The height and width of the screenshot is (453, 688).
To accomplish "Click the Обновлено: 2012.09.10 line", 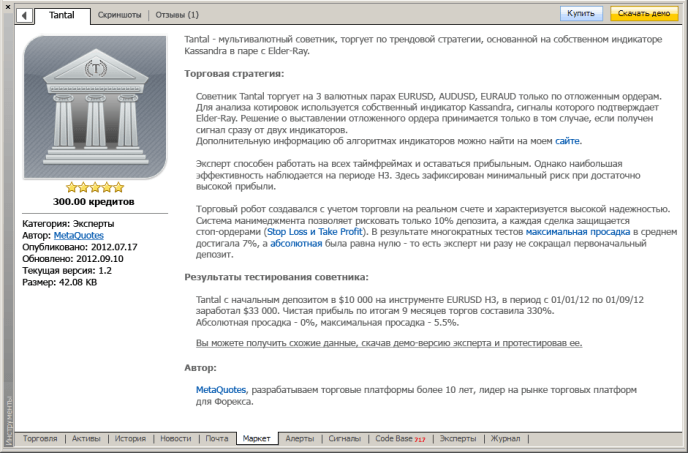I will (73, 259).
